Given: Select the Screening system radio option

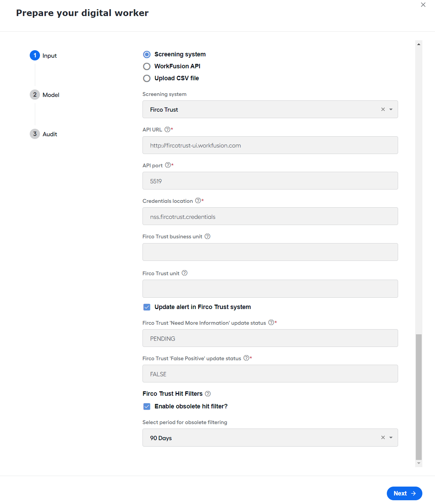Looking at the screenshot, I should (147, 54).
